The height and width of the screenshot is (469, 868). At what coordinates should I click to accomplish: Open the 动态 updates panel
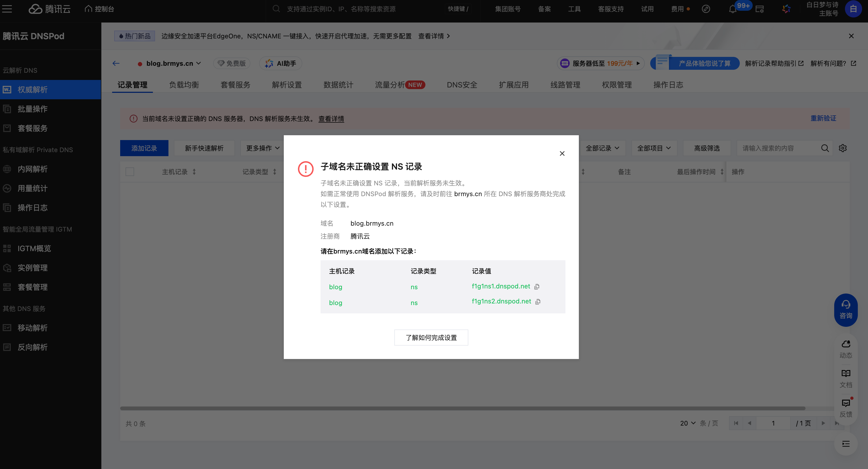click(x=846, y=349)
